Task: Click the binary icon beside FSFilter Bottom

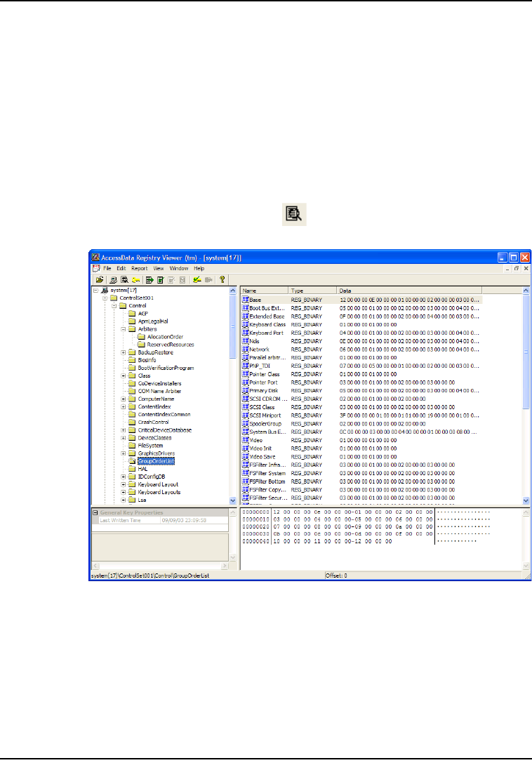Action: point(245,481)
